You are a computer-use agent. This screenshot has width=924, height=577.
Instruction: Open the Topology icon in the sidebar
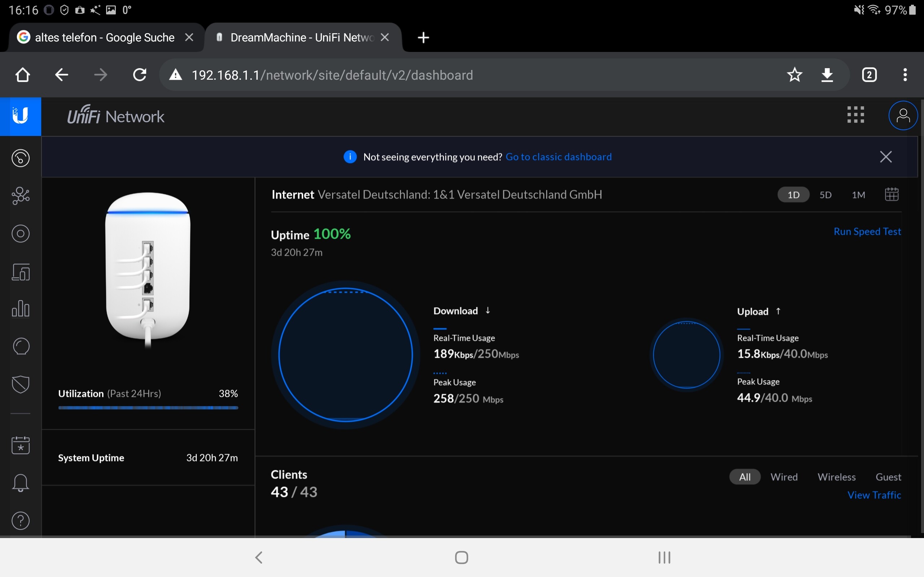(x=21, y=196)
